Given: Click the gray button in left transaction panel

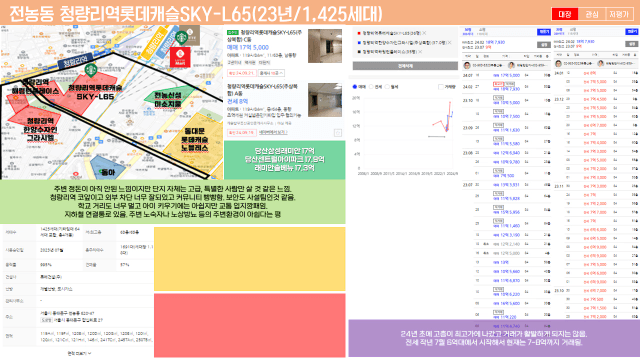Looking at the screenshot, I should point(544,44).
